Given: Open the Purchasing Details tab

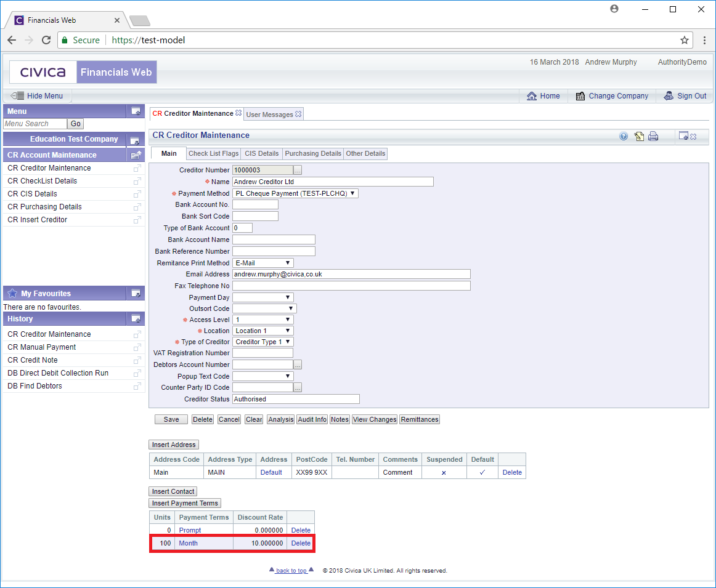Looking at the screenshot, I should 313,154.
